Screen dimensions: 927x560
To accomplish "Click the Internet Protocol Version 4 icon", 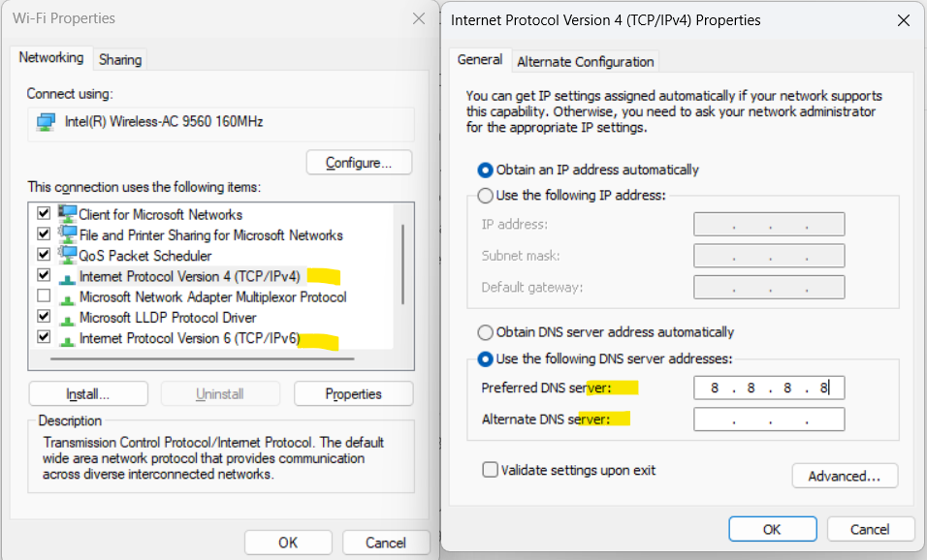I will pos(67,277).
